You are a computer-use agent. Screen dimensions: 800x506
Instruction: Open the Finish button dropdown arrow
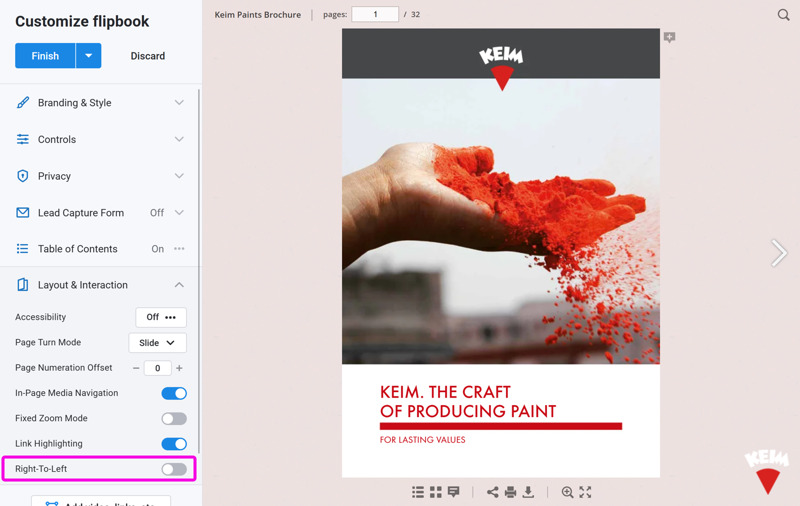[89, 56]
